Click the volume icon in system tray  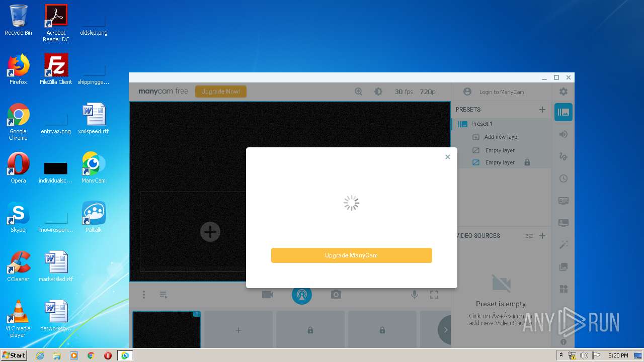584,355
